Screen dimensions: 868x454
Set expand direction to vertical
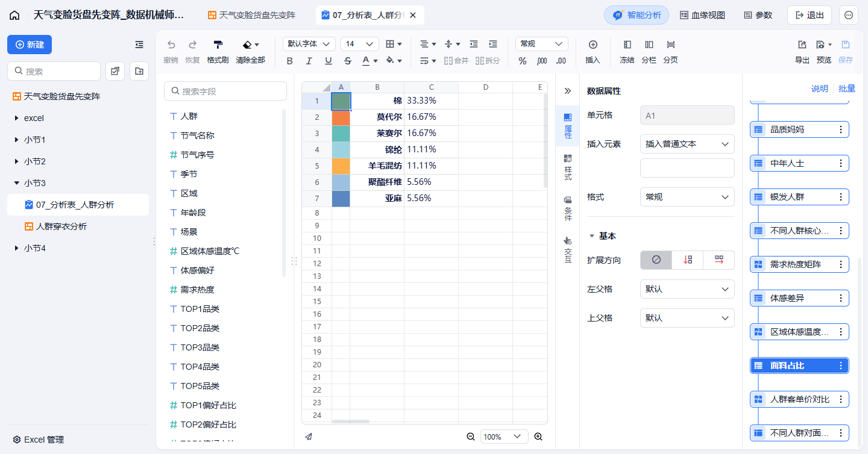(688, 260)
